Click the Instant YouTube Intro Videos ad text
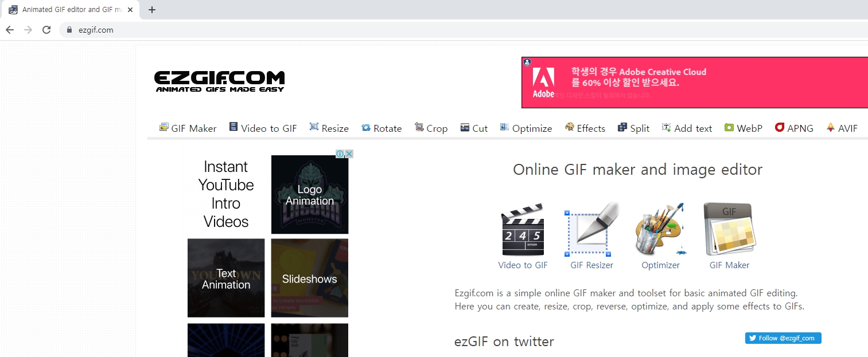This screenshot has width=868, height=357. point(226,194)
